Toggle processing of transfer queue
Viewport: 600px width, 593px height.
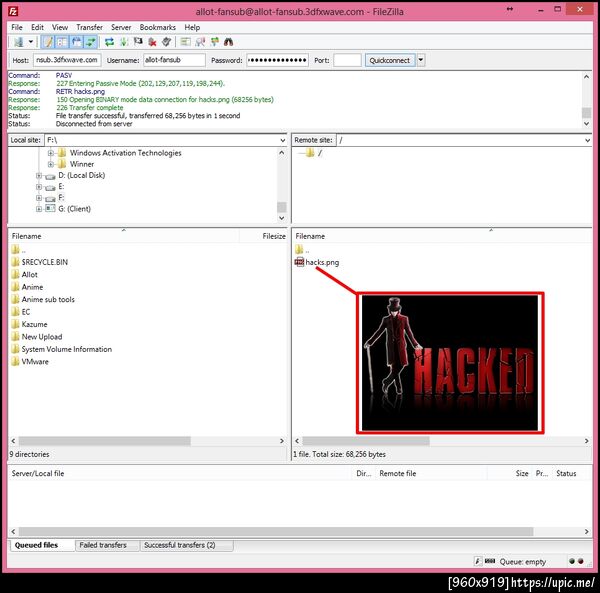pos(124,42)
